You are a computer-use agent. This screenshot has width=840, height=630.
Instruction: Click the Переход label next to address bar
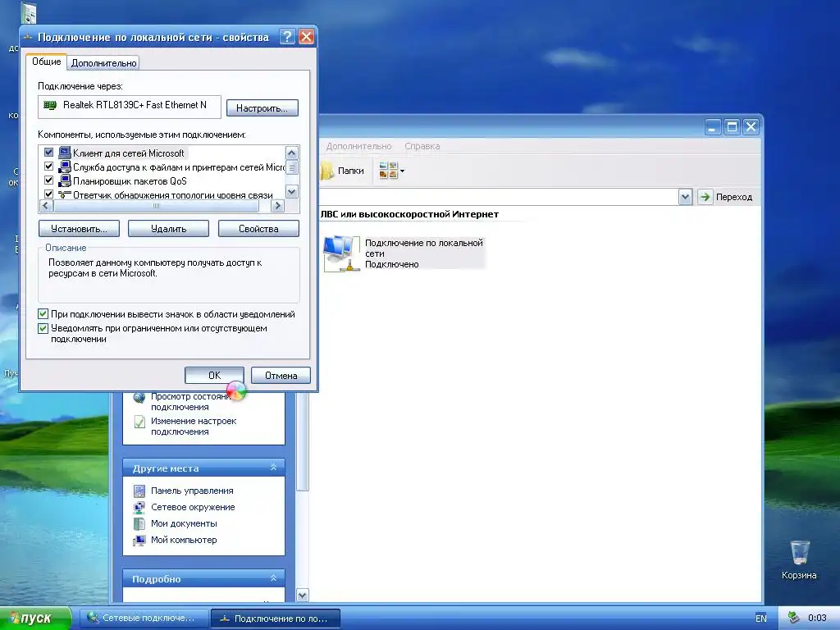[734, 197]
